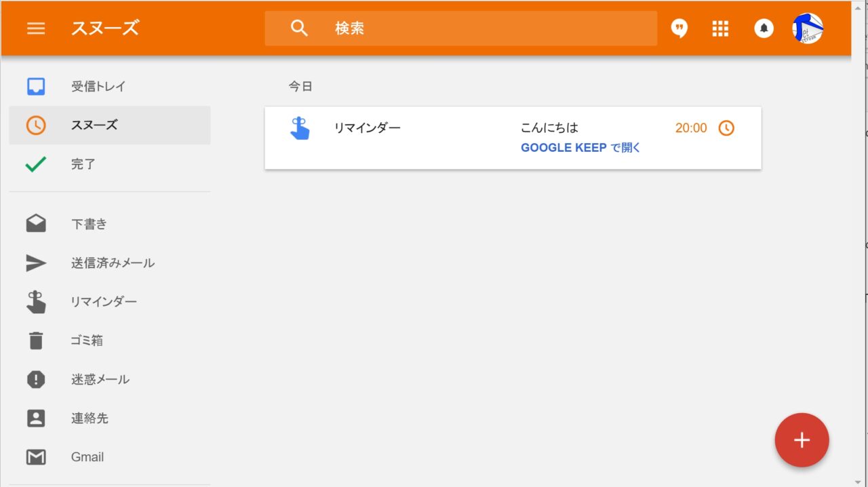Select リマインダー in the sidebar
Image resolution: width=868 pixels, height=487 pixels.
[104, 302]
